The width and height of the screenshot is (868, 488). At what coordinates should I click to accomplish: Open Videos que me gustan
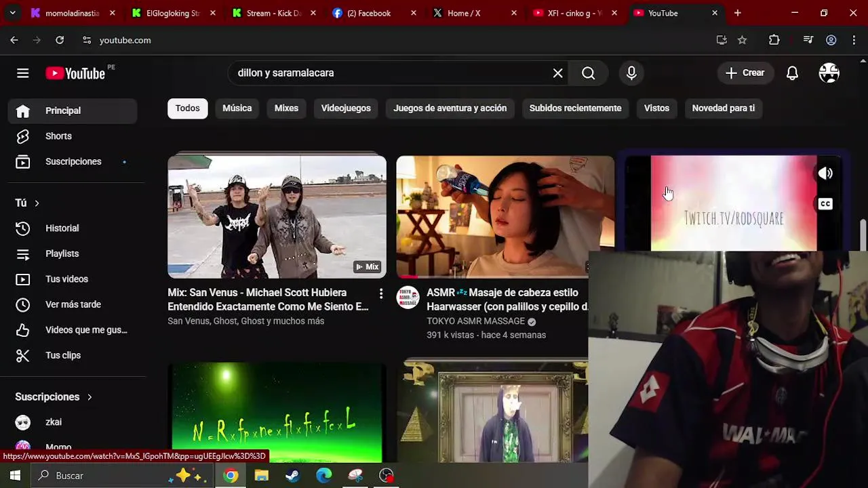tap(73, 330)
